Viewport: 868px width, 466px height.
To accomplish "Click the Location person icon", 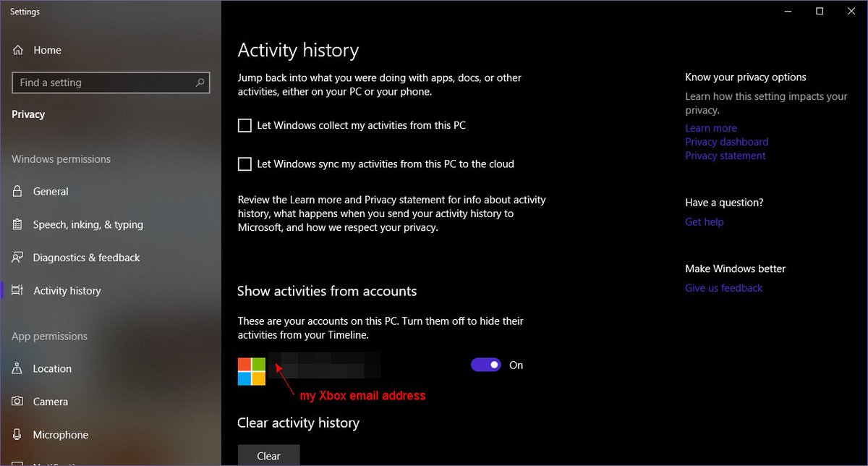I will [x=18, y=368].
